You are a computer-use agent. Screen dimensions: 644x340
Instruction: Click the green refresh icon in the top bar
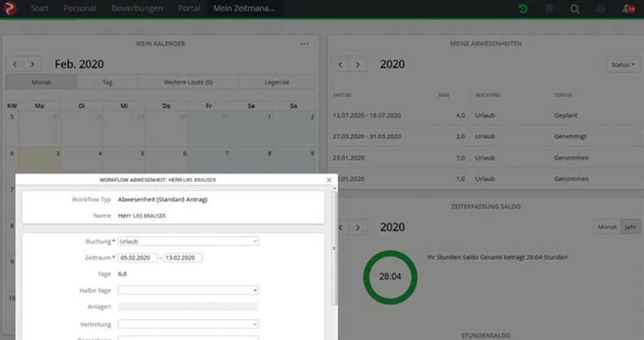click(524, 9)
